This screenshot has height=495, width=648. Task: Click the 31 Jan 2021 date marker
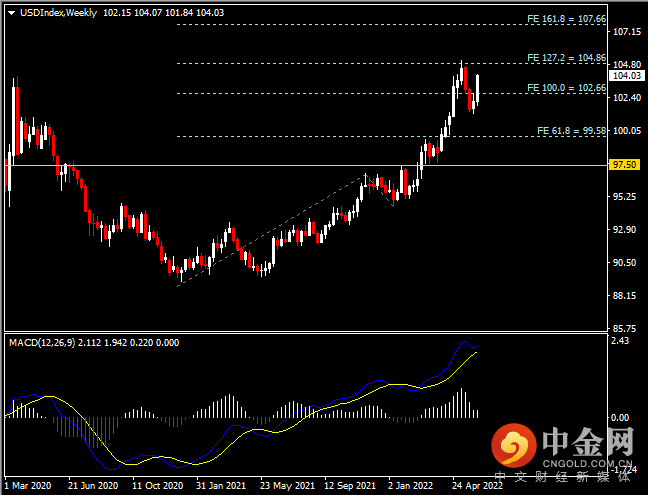(x=221, y=485)
